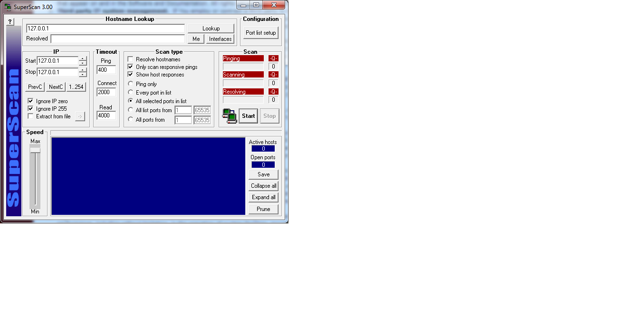Enable the Resolve hostnames checkbox
This screenshot has width=644, height=327.
[x=130, y=59]
